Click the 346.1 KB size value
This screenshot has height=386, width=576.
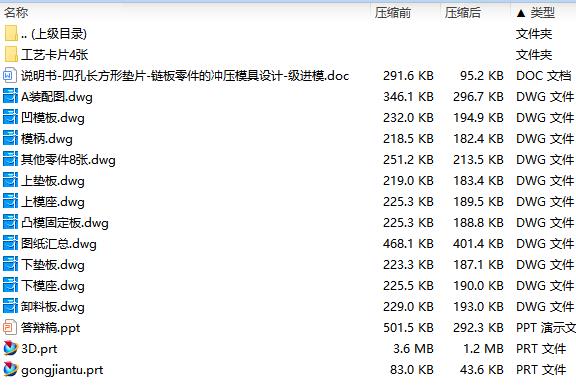tap(408, 97)
